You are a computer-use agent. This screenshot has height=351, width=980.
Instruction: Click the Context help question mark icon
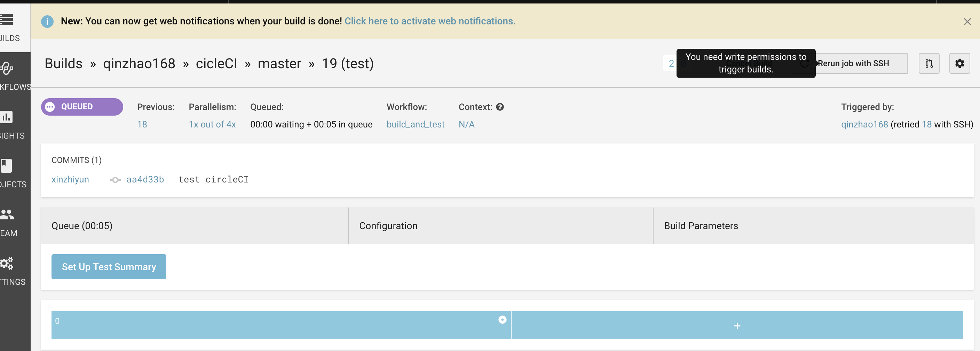(500, 107)
